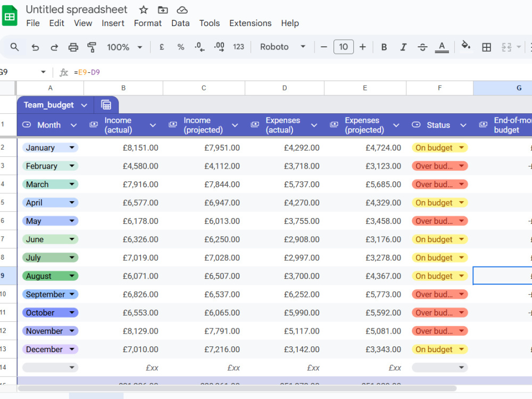Viewport: 532px width, 399px height.
Task: Open the search the menus magnifier
Action: click(x=14, y=47)
